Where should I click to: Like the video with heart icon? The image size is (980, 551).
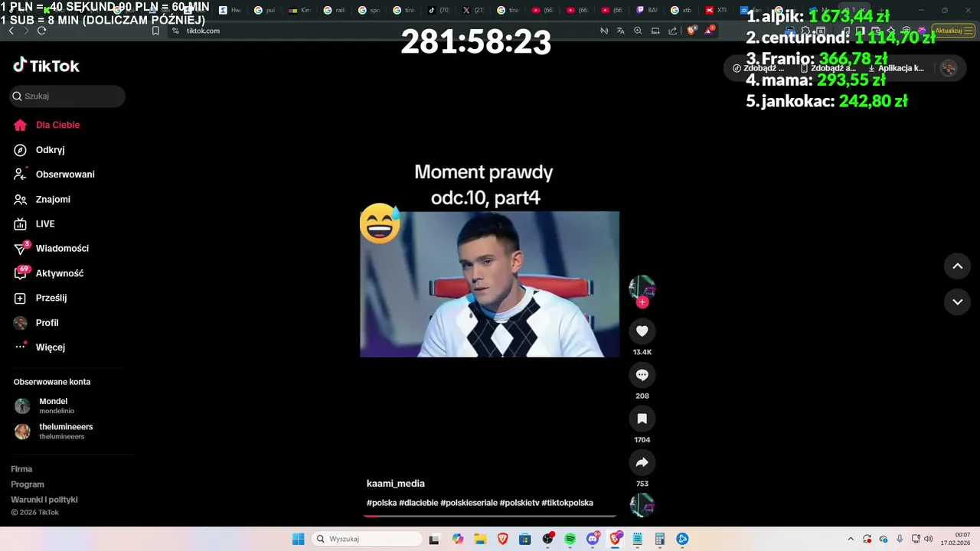coord(642,331)
